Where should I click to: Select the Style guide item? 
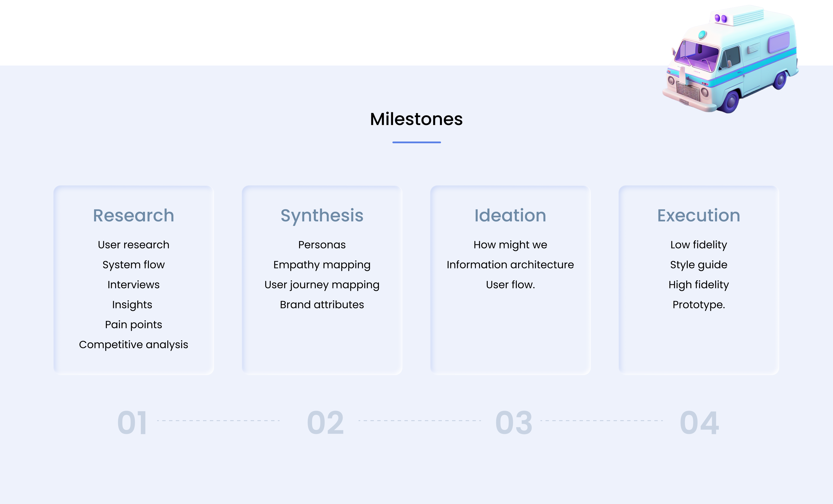698,265
